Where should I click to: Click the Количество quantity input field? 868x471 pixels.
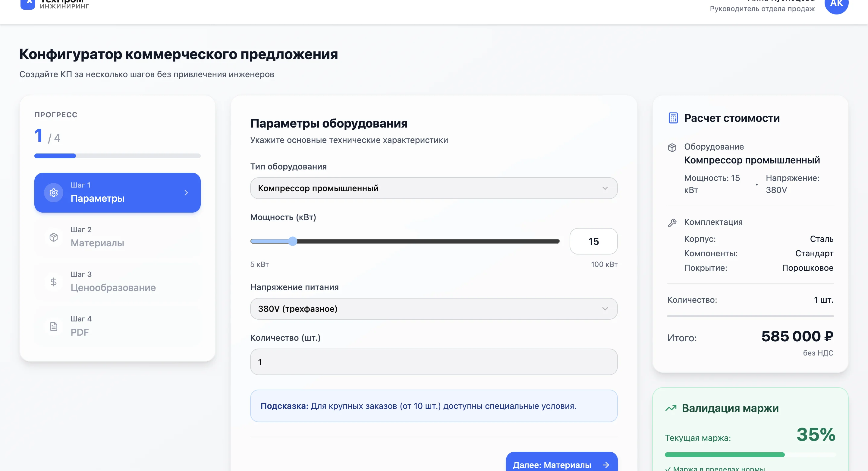click(x=434, y=362)
